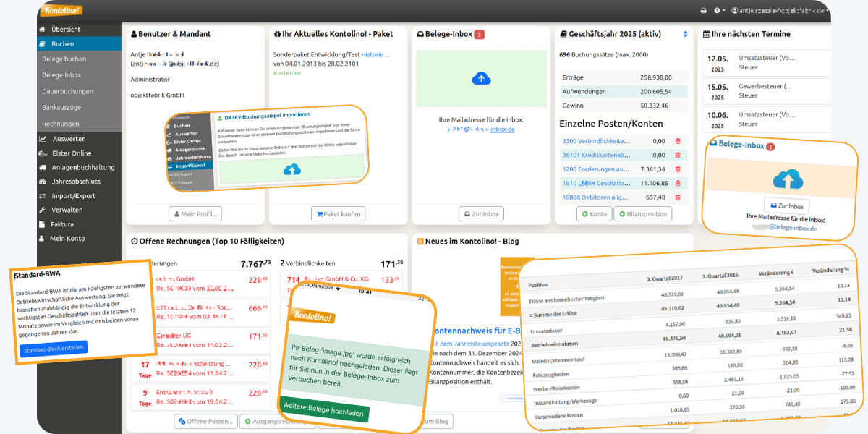Click the Kontolino! logo in the top bar
This screenshot has height=434, width=868.
coord(61,11)
